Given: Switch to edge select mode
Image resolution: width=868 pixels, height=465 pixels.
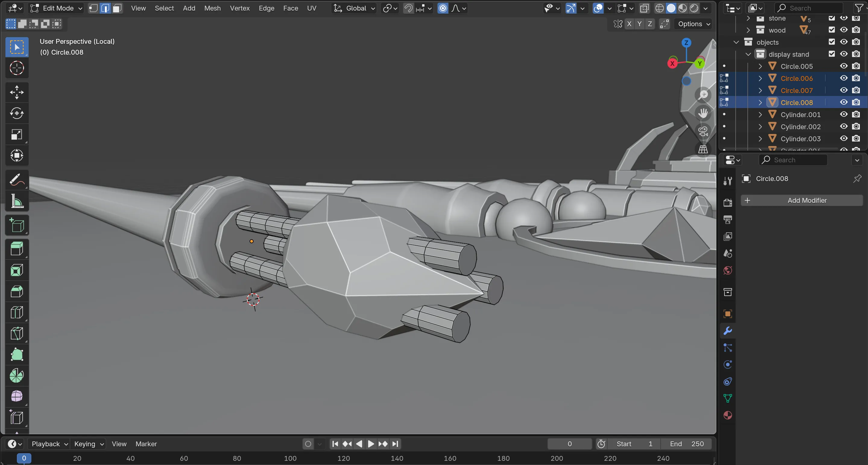Looking at the screenshot, I should click(x=106, y=8).
